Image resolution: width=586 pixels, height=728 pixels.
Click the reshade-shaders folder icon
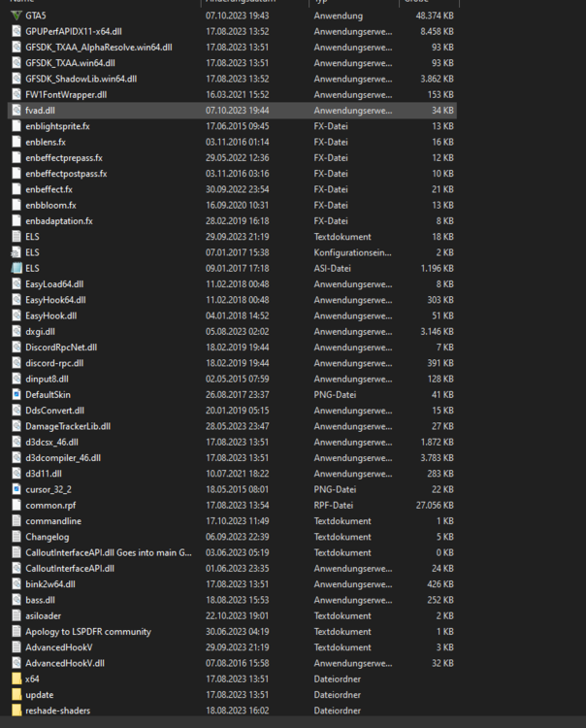pyautogui.click(x=16, y=711)
